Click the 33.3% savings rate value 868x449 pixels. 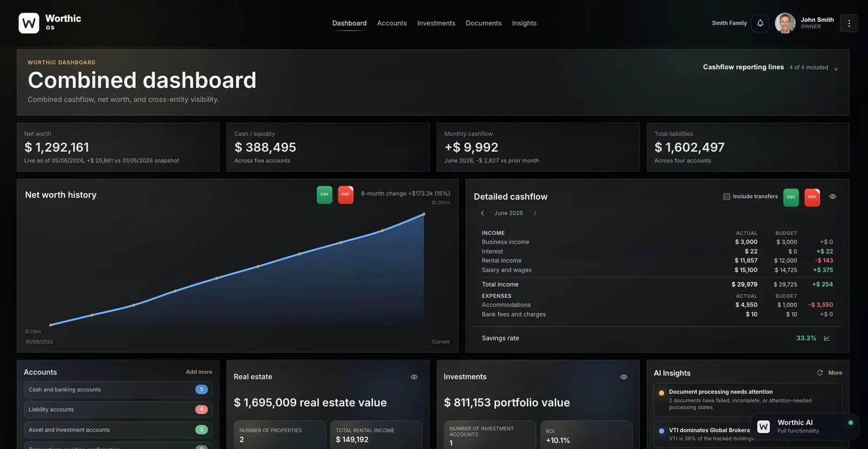click(806, 338)
